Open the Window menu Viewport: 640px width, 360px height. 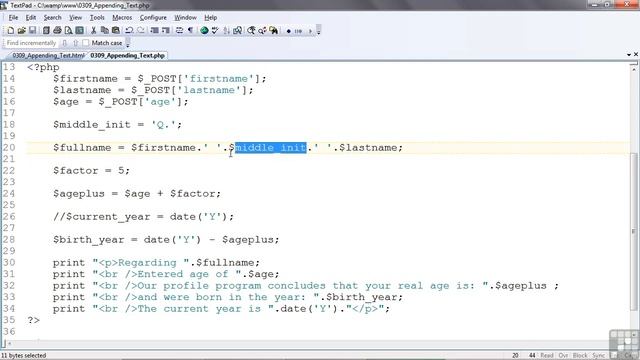coord(185,18)
